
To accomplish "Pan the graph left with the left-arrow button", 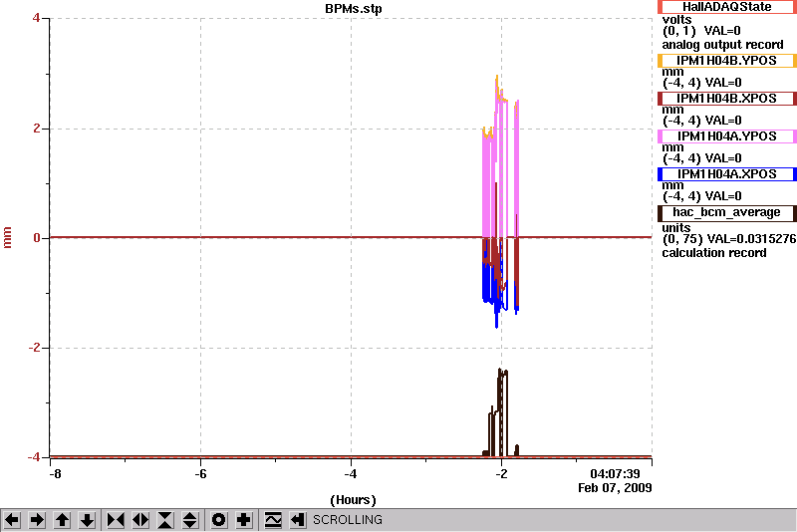I will click(12, 520).
